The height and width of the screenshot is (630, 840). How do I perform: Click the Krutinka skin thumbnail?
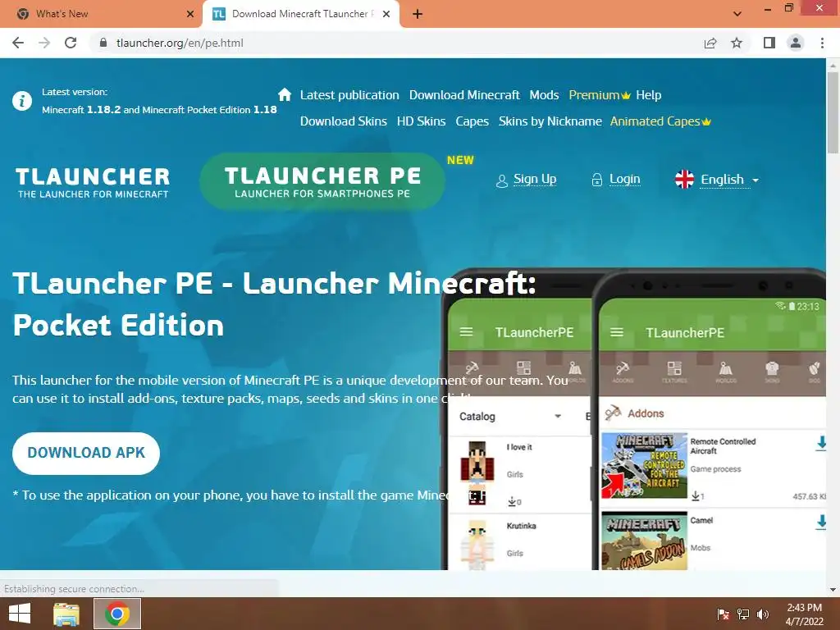[x=477, y=546]
